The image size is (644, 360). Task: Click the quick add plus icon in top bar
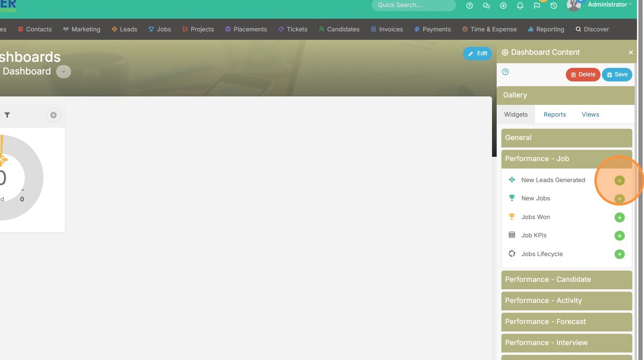coord(503,6)
